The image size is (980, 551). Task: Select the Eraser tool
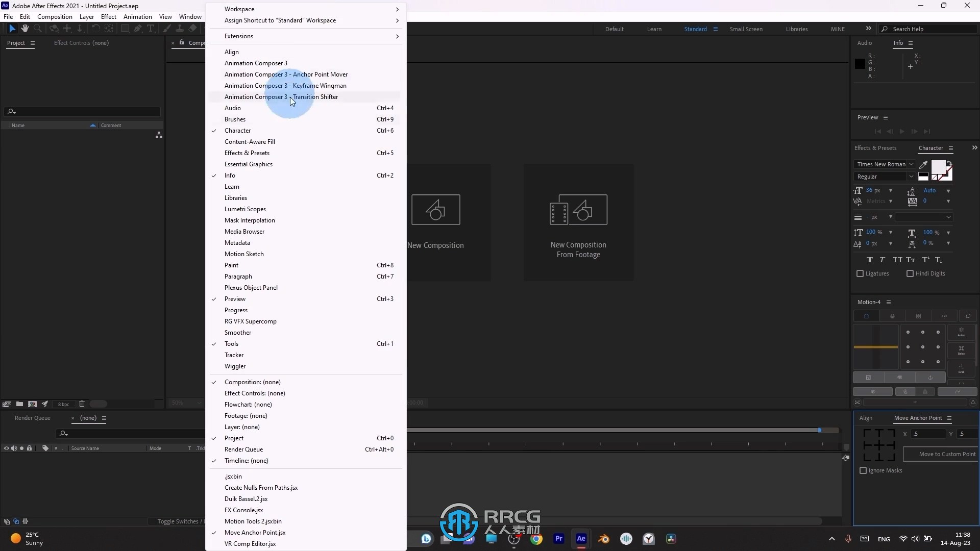[192, 29]
